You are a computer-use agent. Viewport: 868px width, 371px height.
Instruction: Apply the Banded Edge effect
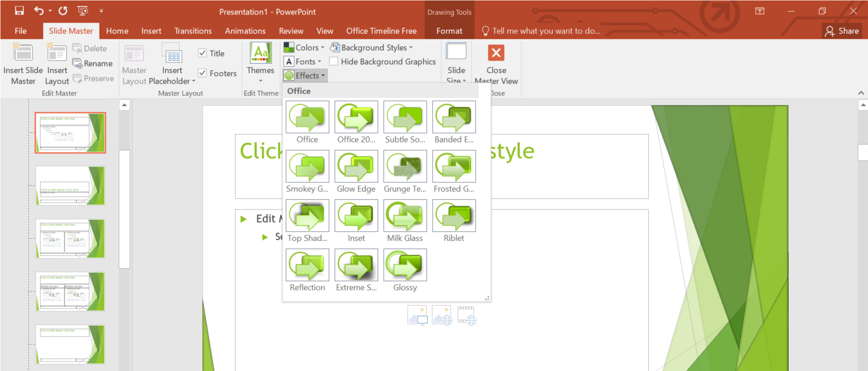coord(454,123)
